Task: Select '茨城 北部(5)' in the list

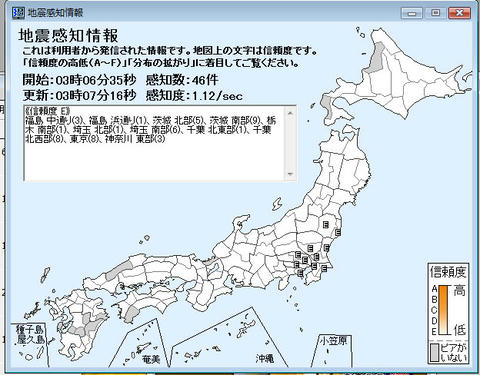Action: coord(179,120)
